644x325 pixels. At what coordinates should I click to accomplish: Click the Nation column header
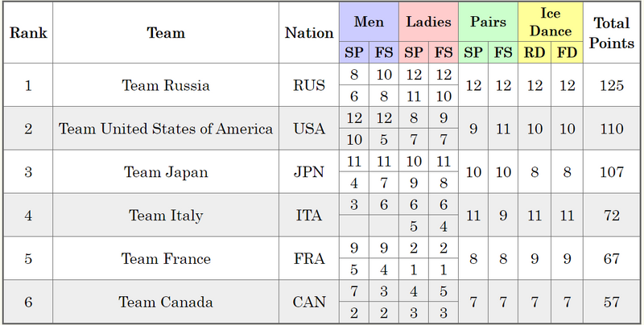pyautogui.click(x=309, y=32)
